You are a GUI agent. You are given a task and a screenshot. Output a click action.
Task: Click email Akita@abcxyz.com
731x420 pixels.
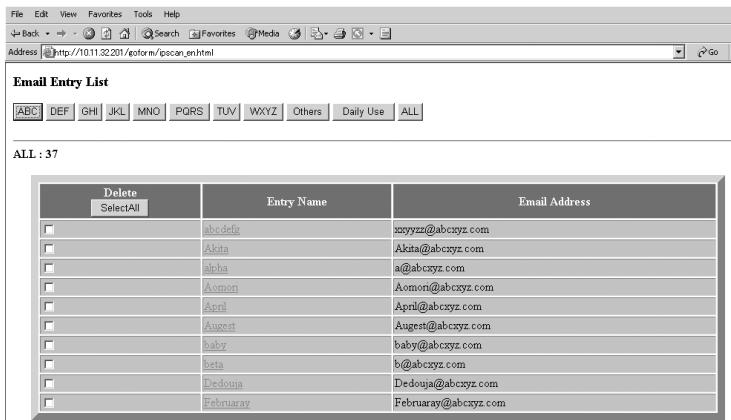point(439,248)
